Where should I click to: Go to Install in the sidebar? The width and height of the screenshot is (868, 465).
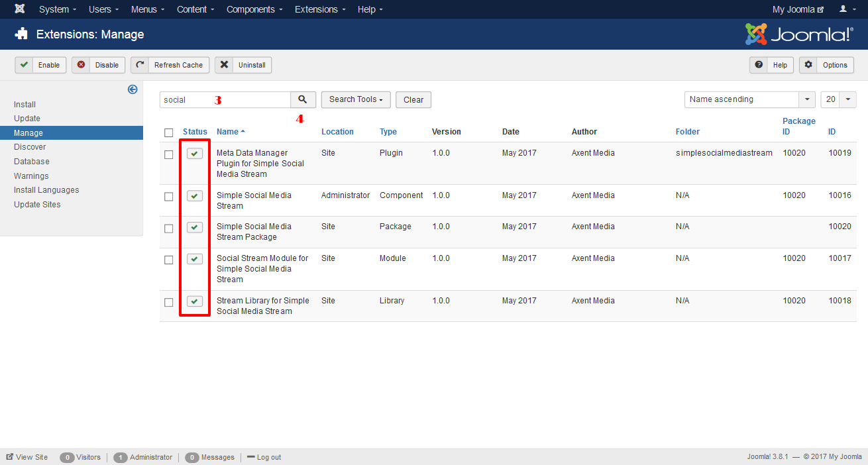coord(25,105)
